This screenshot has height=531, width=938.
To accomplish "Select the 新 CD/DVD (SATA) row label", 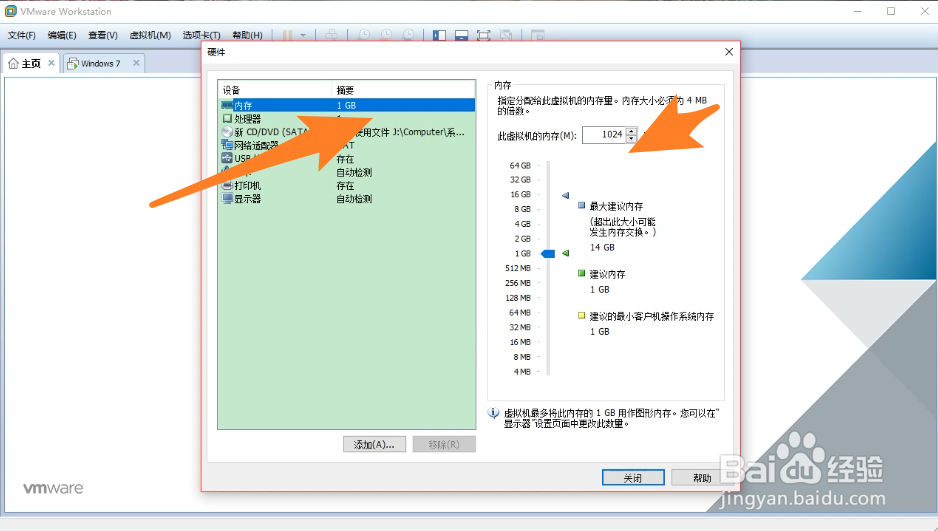I will pos(271,132).
